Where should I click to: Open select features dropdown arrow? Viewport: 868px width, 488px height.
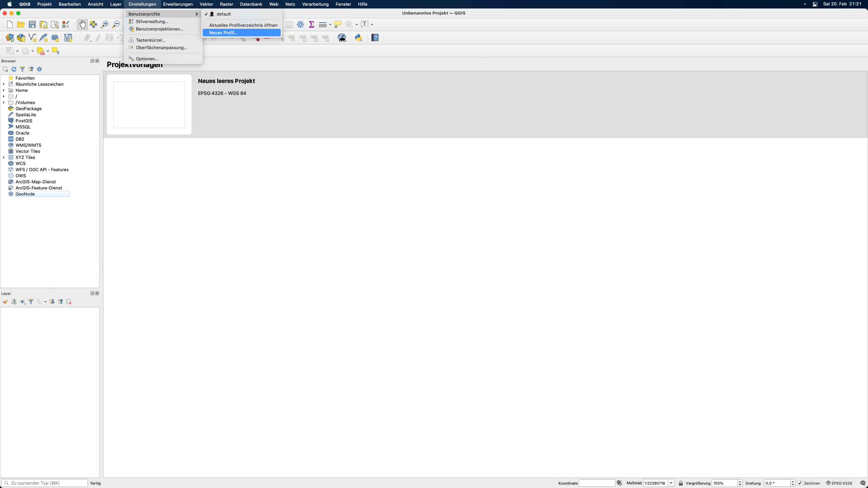(17, 51)
